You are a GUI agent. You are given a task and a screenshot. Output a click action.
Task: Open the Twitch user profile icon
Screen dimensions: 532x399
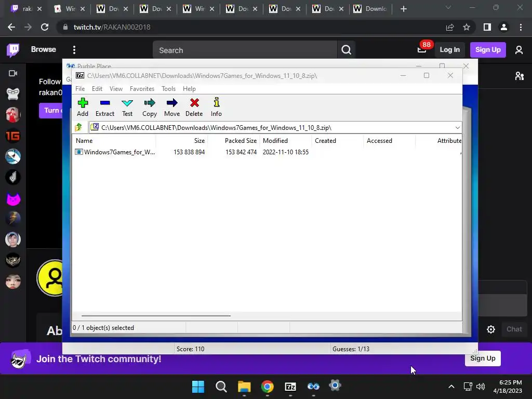(519, 50)
